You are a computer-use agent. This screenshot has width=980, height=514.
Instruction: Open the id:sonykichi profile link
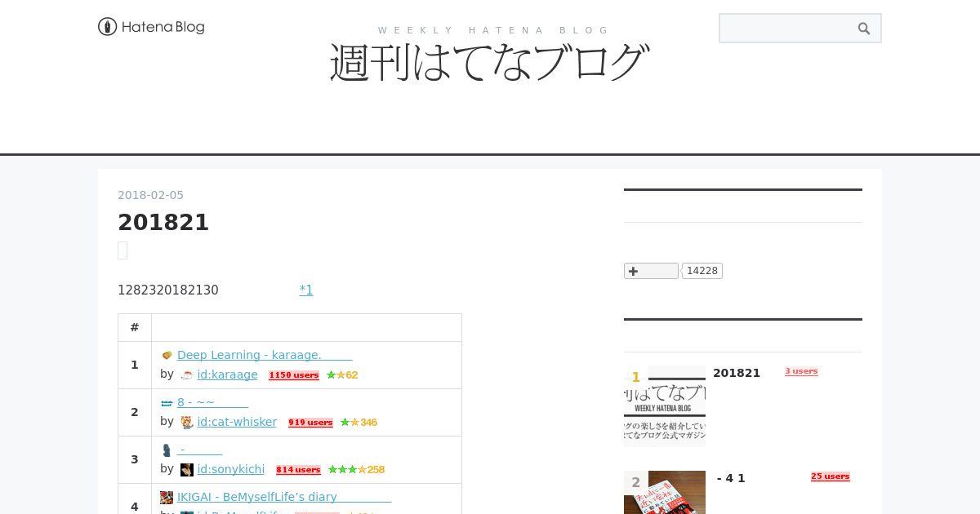pos(231,469)
